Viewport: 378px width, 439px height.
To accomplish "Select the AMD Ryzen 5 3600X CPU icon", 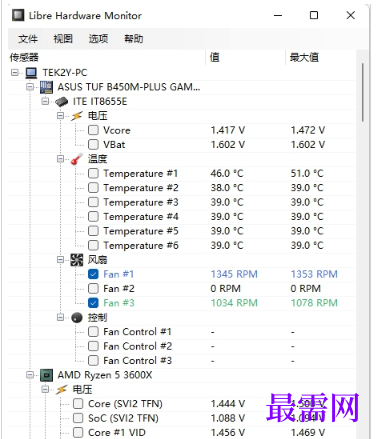I will (x=46, y=375).
